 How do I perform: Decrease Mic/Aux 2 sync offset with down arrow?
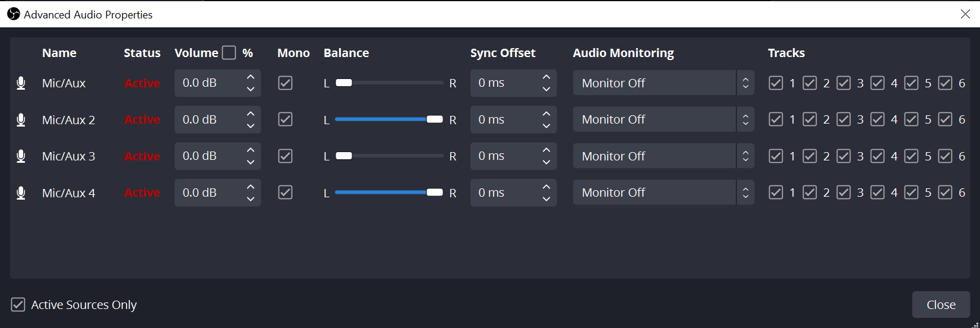tap(546, 125)
